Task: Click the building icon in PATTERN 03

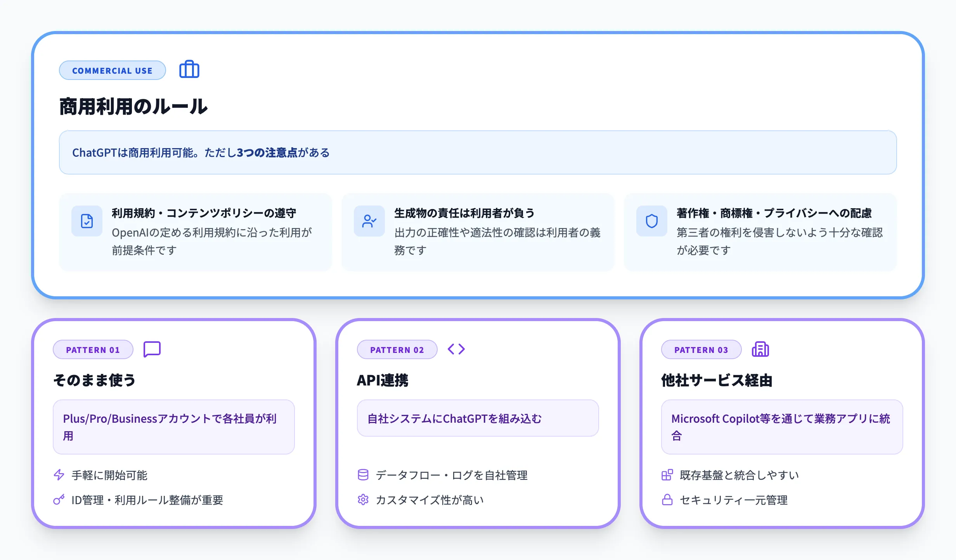Action: [x=760, y=349]
